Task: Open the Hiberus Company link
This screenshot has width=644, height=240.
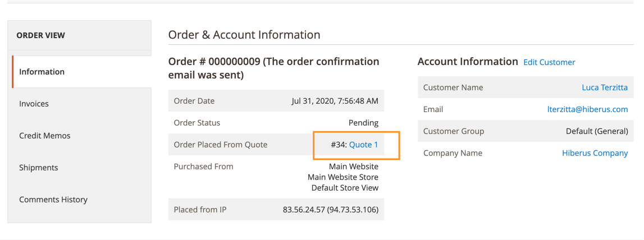Action: pyautogui.click(x=595, y=153)
